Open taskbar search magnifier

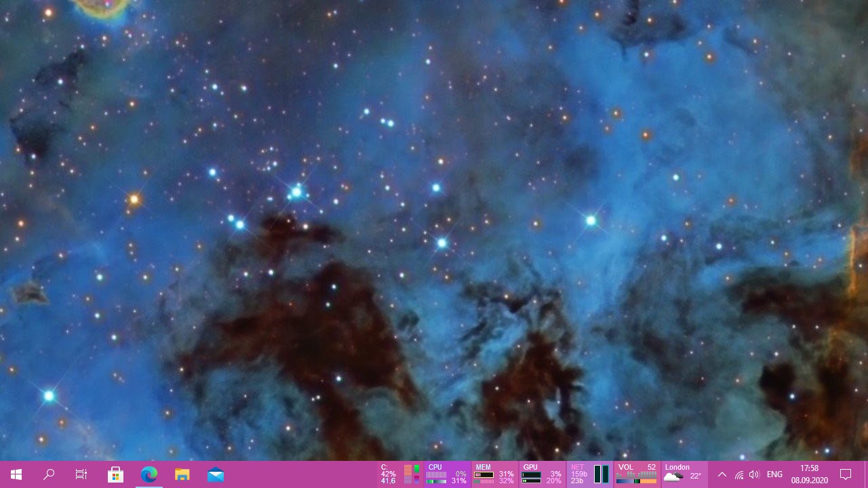pos(49,474)
